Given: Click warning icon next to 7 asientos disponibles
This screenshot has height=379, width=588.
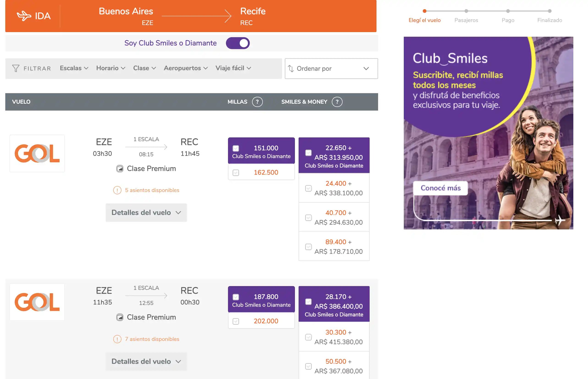Looking at the screenshot, I should coord(117,339).
